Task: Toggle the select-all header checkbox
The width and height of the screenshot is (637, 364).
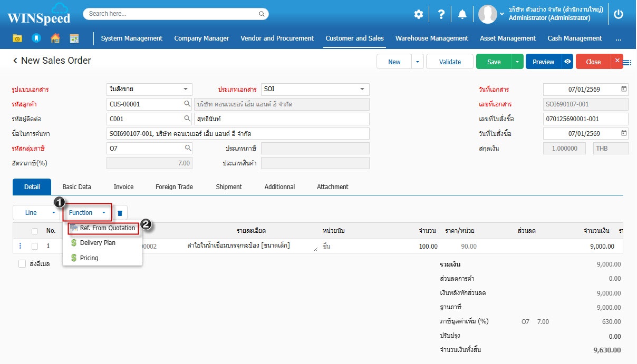Action: click(x=35, y=231)
